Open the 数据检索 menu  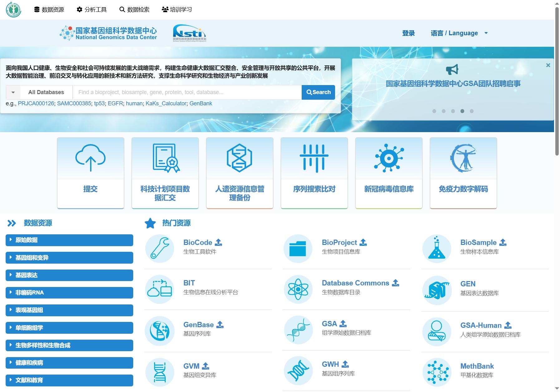(x=134, y=10)
